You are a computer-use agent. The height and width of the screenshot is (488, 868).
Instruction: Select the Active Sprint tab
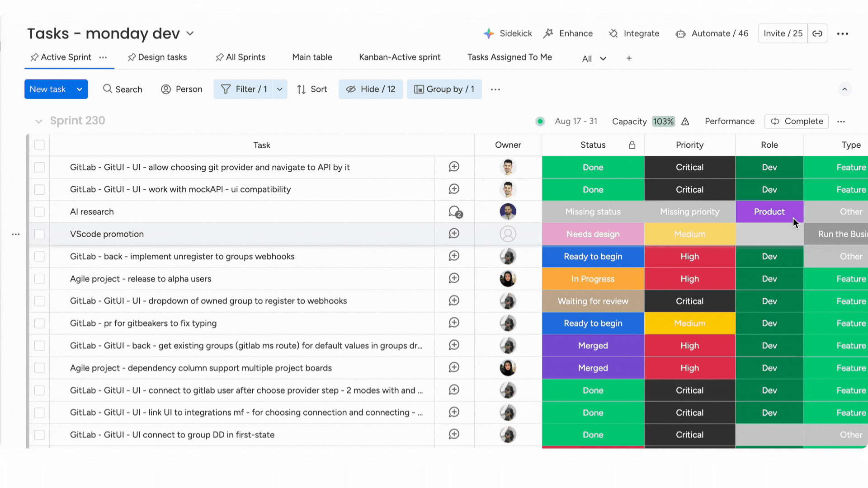[61, 57]
